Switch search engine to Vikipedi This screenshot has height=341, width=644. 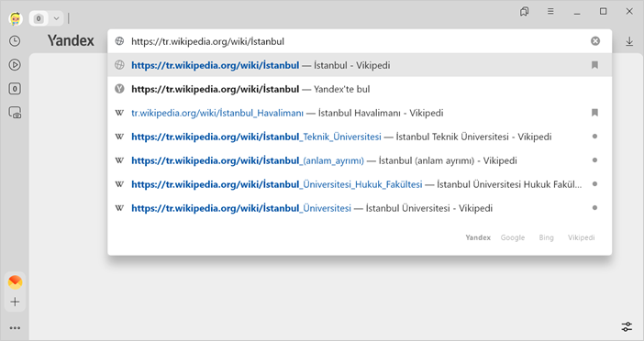pos(582,237)
